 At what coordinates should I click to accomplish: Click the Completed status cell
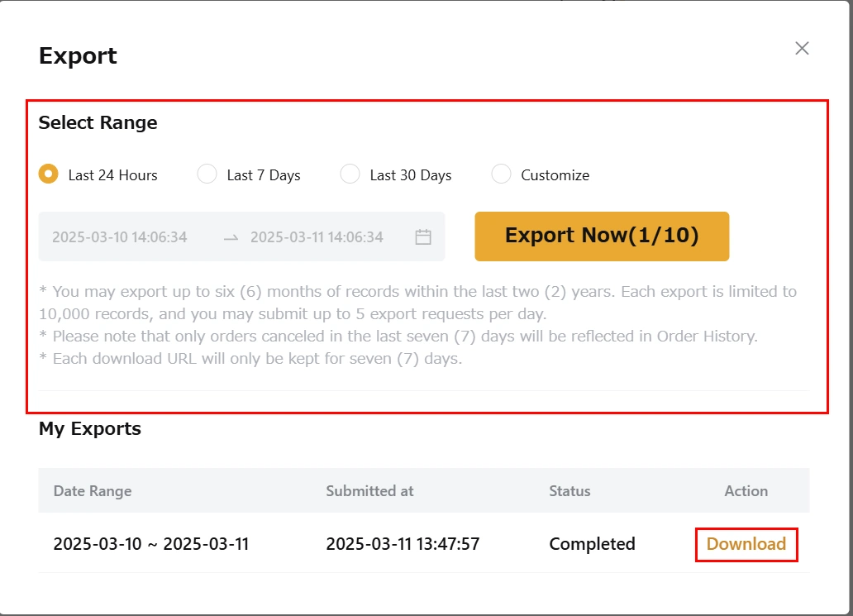592,544
